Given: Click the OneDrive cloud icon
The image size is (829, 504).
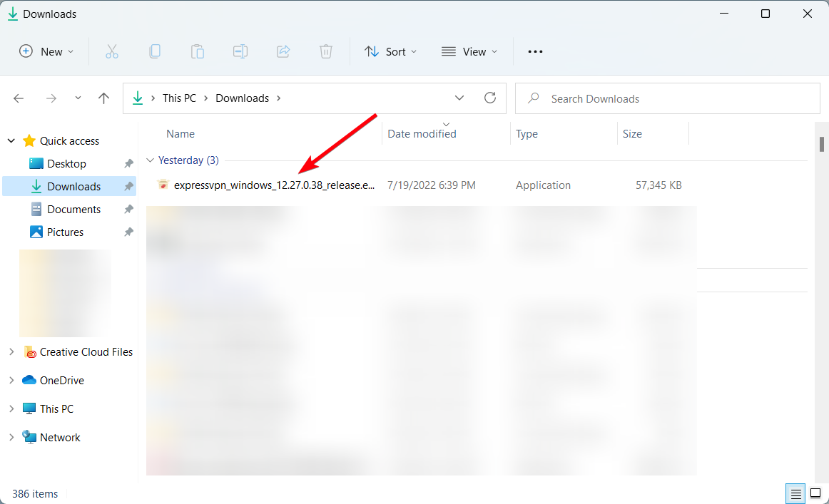Looking at the screenshot, I should coord(29,380).
